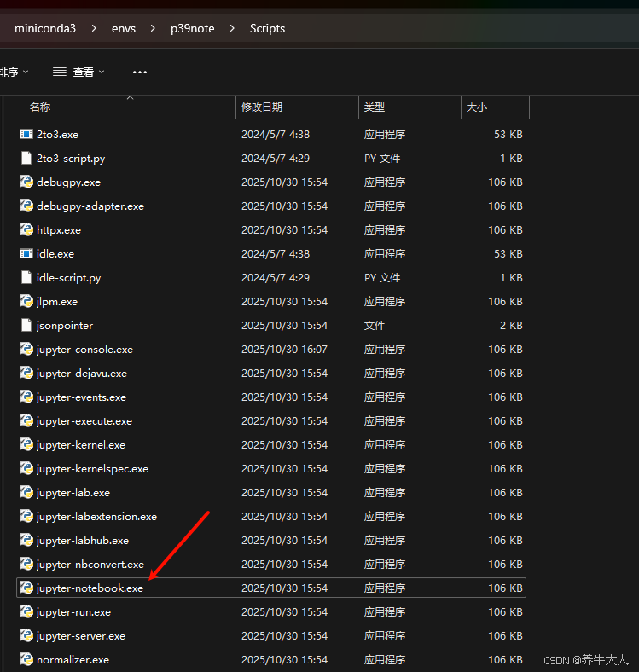The image size is (639, 672).
Task: Sort by the 大小 column header
Action: [x=476, y=107]
